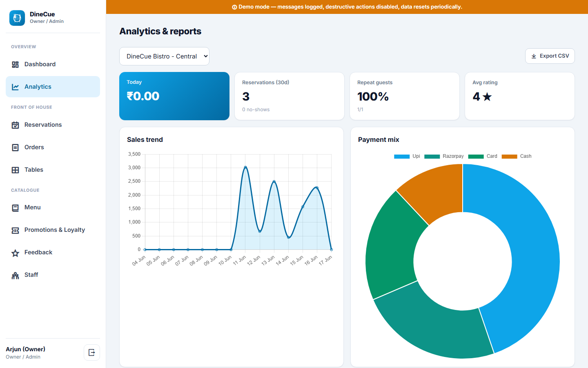
Task: Navigate to Tables
Action: (53, 170)
